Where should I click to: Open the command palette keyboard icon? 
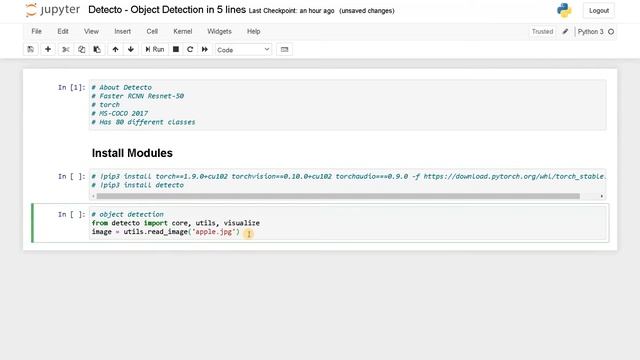[284, 49]
